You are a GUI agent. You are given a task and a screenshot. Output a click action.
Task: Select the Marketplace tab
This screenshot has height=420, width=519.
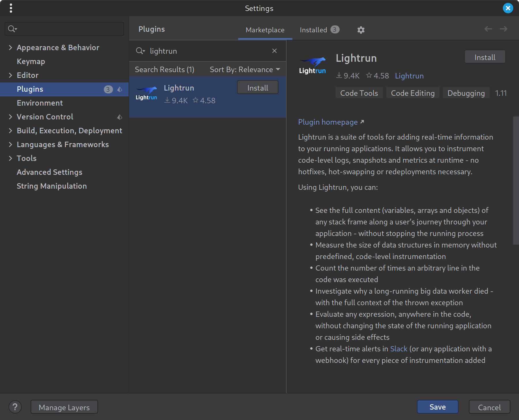click(265, 30)
